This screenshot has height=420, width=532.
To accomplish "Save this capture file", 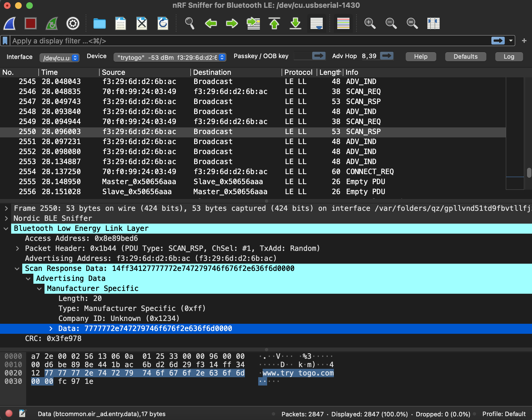I will (120, 23).
